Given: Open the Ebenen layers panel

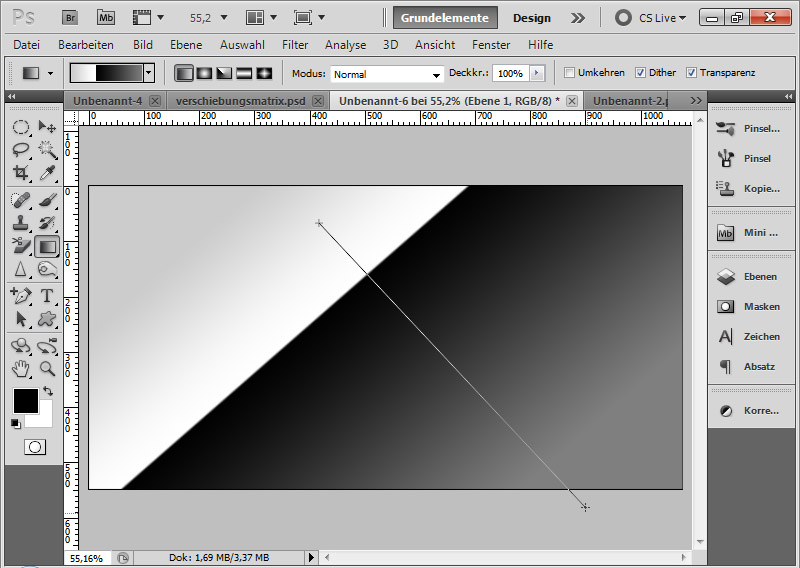Looking at the screenshot, I should tap(748, 277).
